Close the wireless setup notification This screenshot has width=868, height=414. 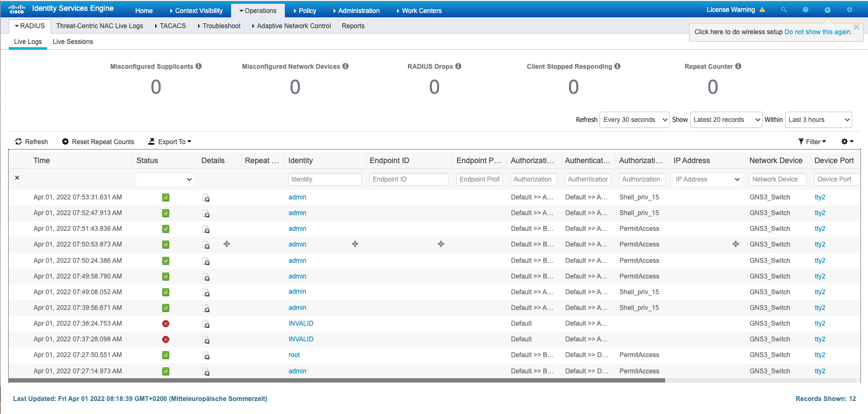(857, 27)
